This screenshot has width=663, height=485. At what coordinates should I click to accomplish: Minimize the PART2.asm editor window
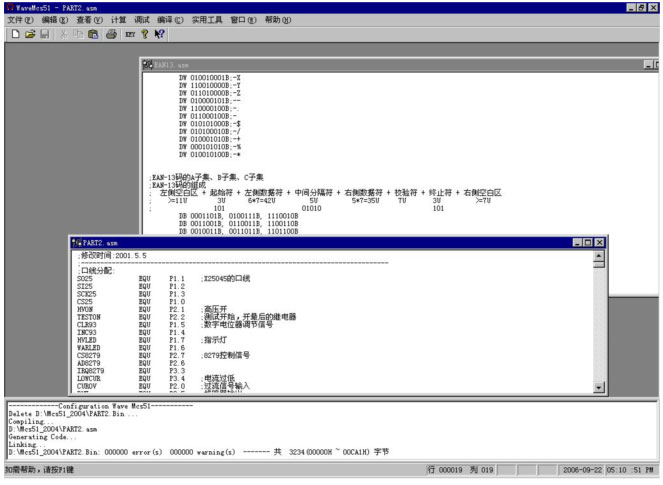coord(576,243)
